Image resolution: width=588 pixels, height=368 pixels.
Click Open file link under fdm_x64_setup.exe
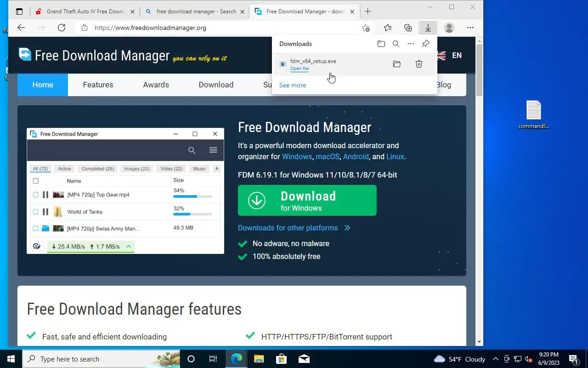(x=300, y=69)
